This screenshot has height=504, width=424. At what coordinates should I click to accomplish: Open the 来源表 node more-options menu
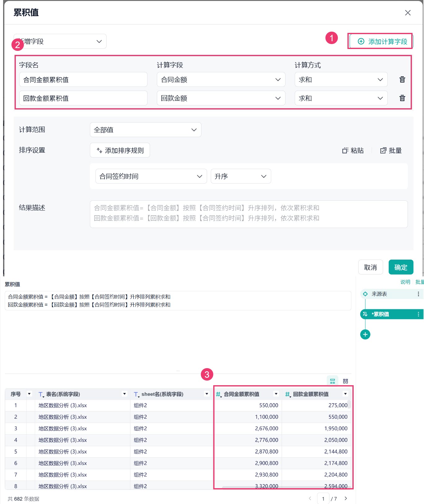(x=418, y=294)
